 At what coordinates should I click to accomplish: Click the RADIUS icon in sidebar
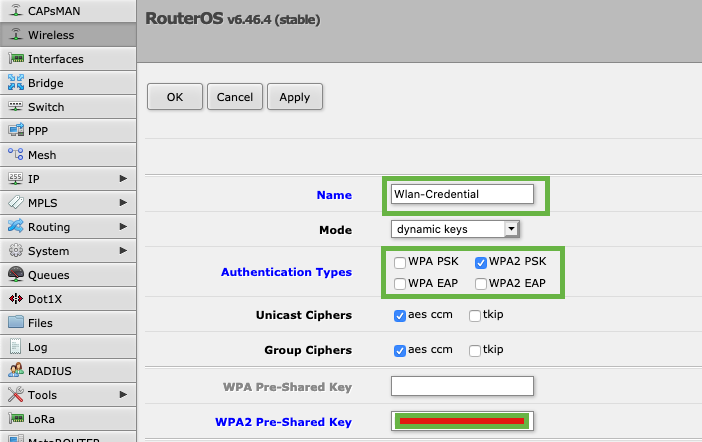pyautogui.click(x=16, y=371)
